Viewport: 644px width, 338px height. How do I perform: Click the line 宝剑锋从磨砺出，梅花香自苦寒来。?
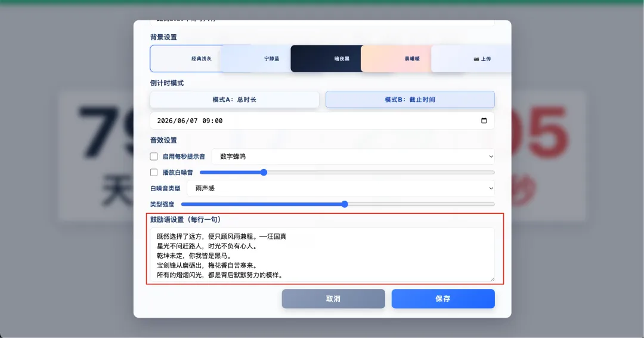(x=207, y=266)
